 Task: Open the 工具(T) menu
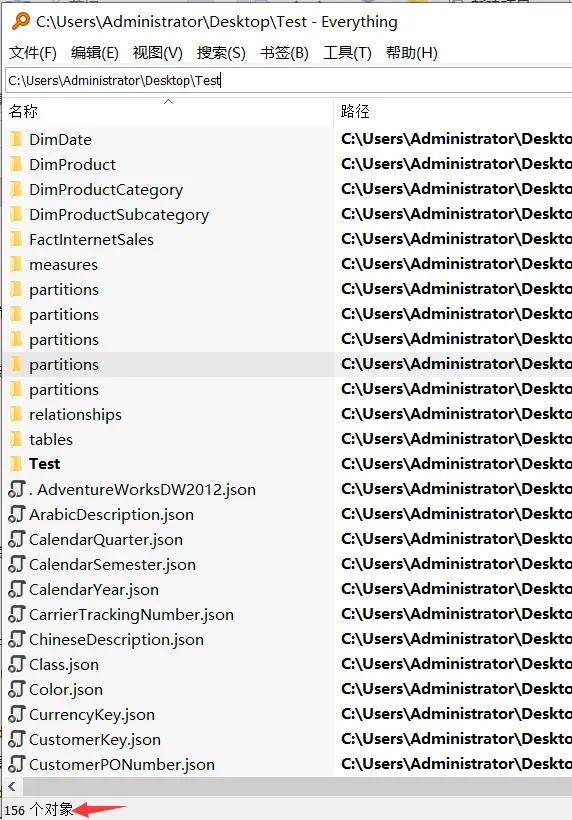point(347,53)
